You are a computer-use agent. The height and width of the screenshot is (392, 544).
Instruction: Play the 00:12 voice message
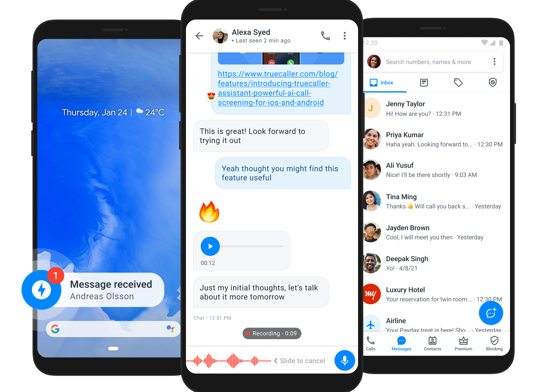210,245
